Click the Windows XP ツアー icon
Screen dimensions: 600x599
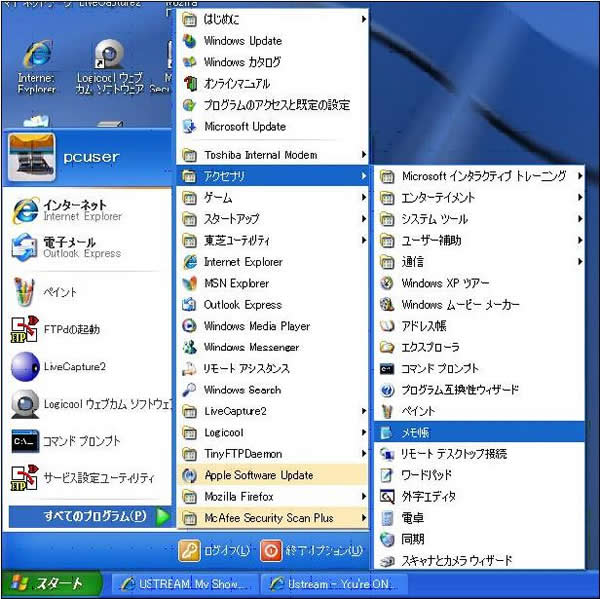(387, 283)
